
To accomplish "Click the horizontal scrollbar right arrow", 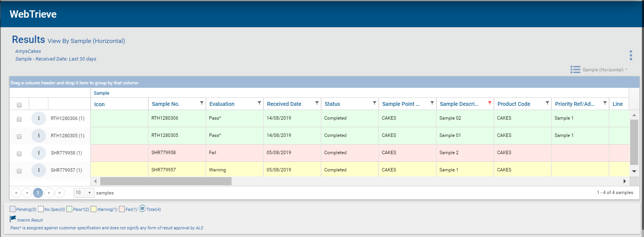I will click(624, 181).
